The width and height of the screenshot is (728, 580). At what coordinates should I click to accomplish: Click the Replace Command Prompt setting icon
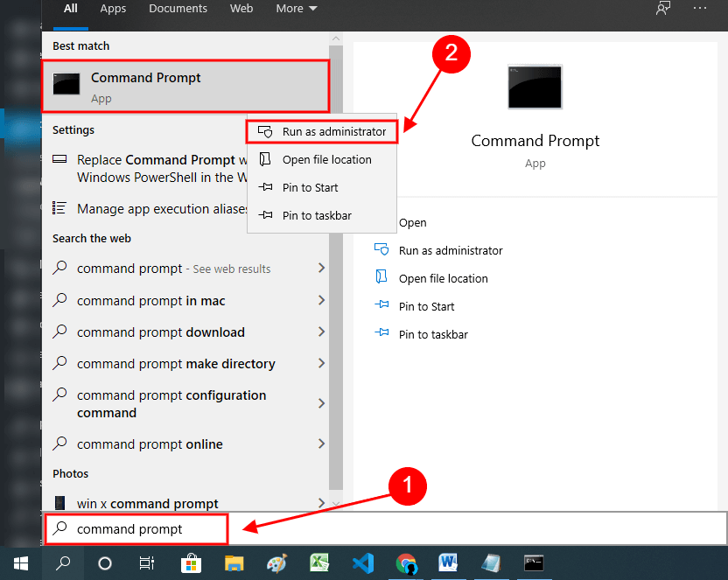tap(59, 159)
